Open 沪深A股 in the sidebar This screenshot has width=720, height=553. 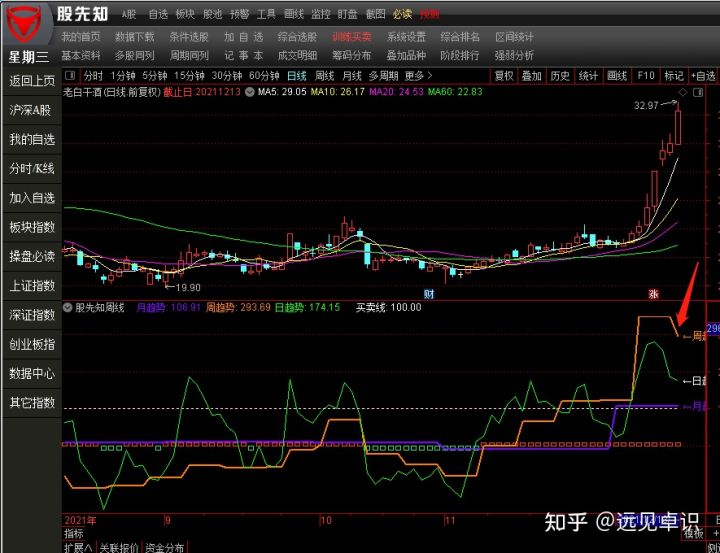coord(32,110)
